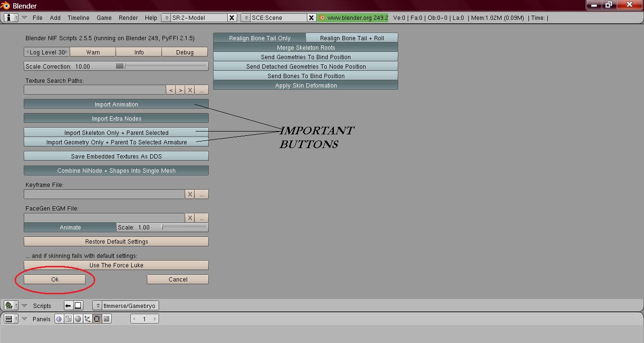
Task: Open the SR:2-Model screen selector dropdown
Action: [x=166, y=18]
